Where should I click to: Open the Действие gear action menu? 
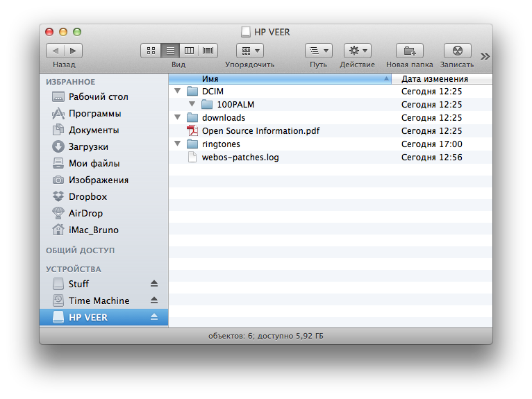click(x=357, y=51)
